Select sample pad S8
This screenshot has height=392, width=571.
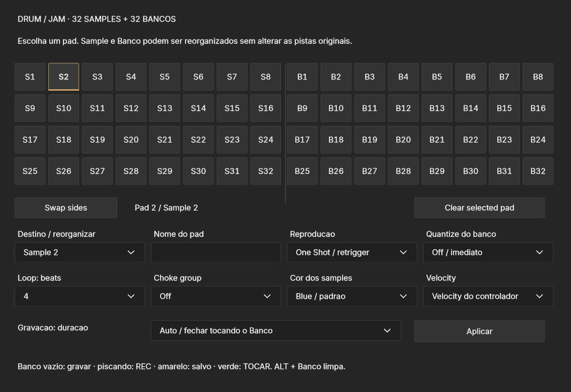[266, 77]
